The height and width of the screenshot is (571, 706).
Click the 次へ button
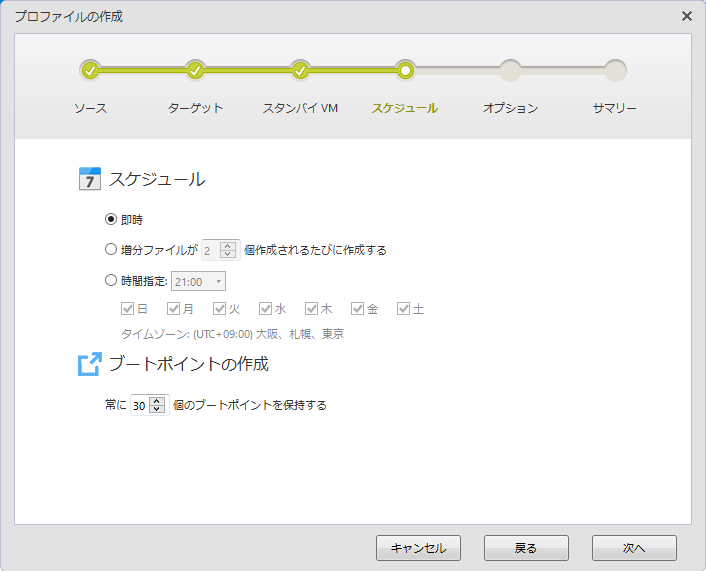(x=634, y=548)
